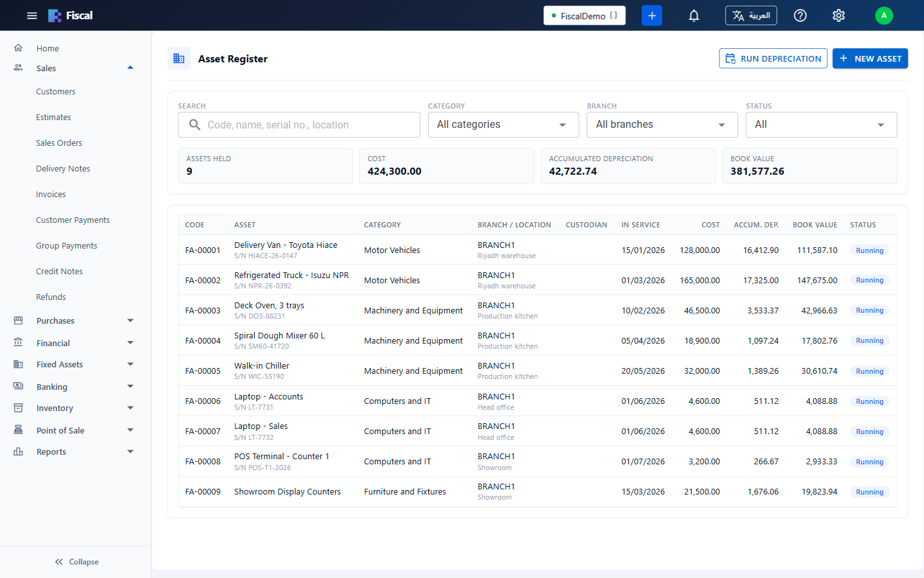Click the Fiscal logo
The width and height of the screenshot is (924, 578).
pyautogui.click(x=71, y=15)
